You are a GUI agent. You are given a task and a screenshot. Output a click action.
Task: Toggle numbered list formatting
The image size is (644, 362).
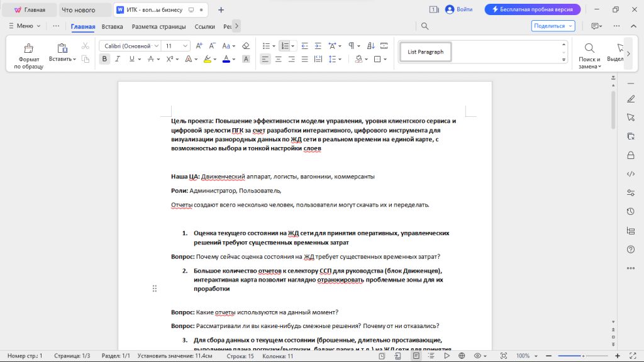285,46
